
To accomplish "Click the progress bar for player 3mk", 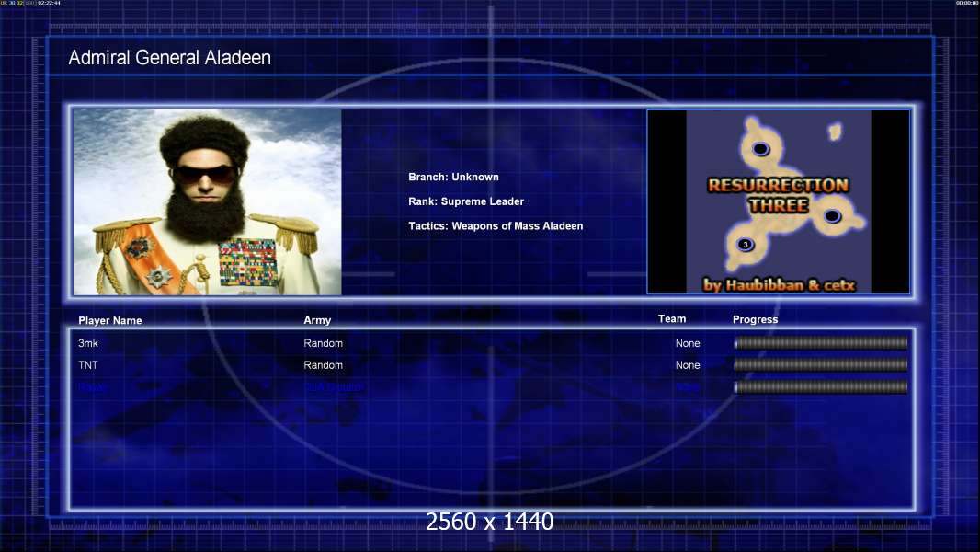I will coord(821,342).
